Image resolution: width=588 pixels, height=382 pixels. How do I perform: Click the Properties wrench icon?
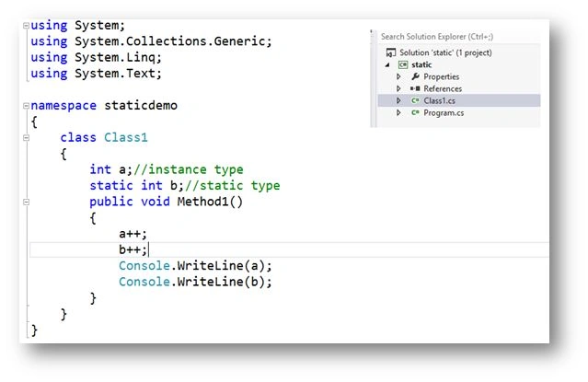[x=415, y=76]
